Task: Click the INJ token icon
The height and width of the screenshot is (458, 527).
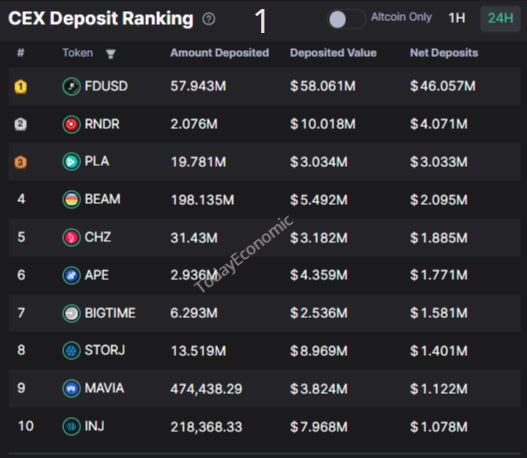Action: pyautogui.click(x=71, y=426)
